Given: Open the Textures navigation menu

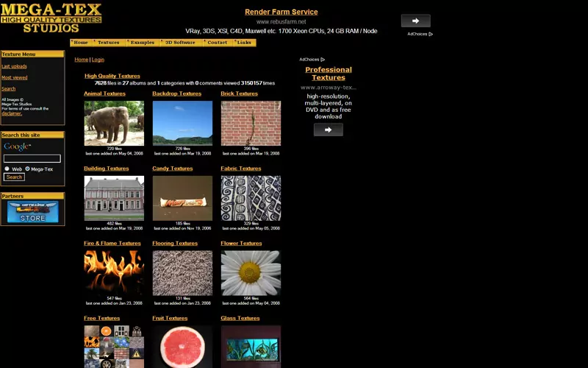Looking at the screenshot, I should click(108, 43).
